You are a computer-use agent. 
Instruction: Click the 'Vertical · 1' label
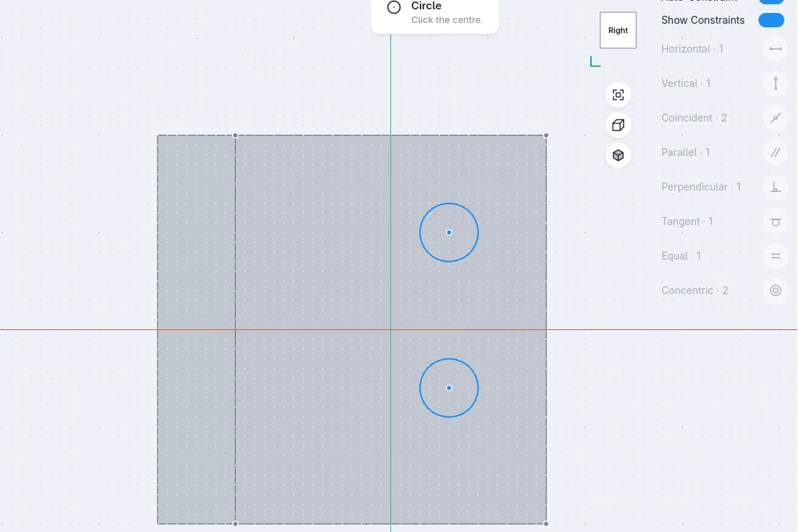coord(686,83)
